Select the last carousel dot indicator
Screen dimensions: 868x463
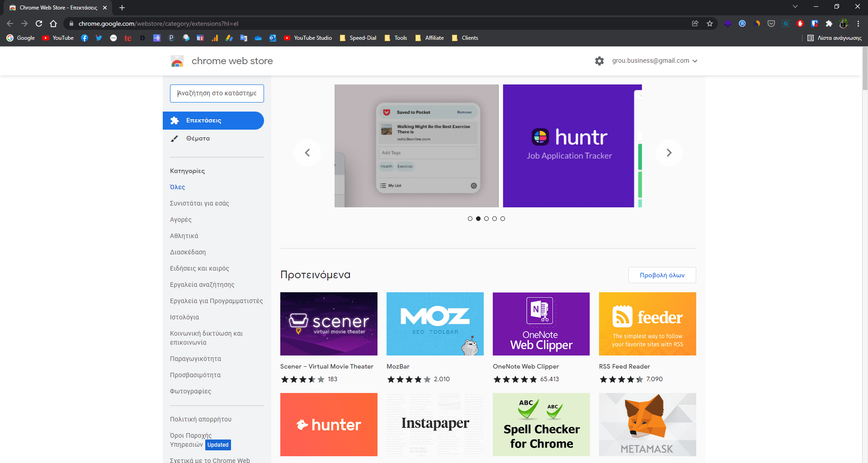click(x=503, y=219)
